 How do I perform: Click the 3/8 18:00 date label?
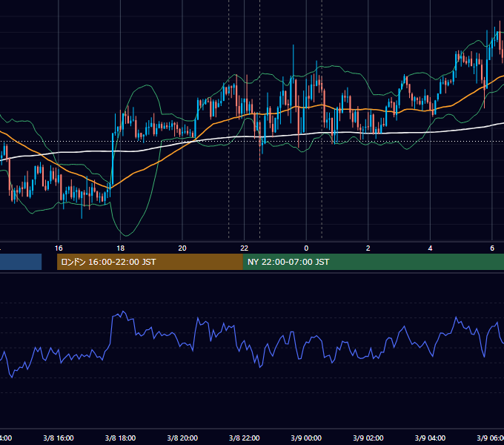coord(121,438)
